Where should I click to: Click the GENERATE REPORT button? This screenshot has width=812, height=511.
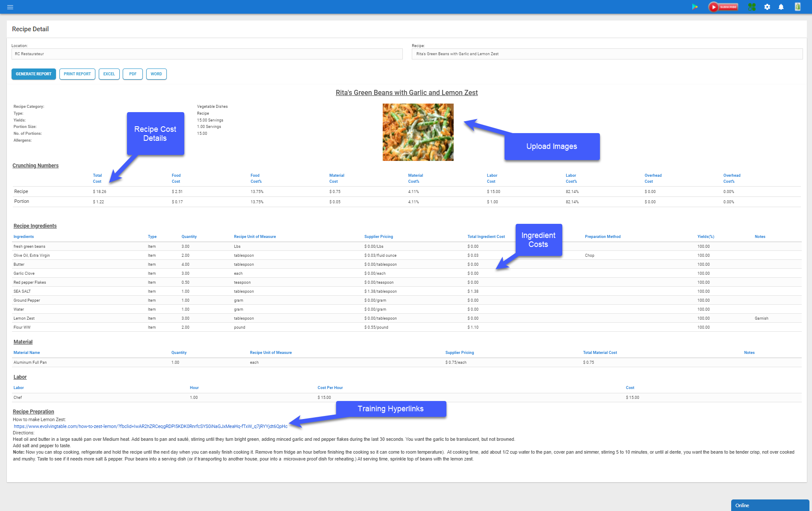click(33, 74)
